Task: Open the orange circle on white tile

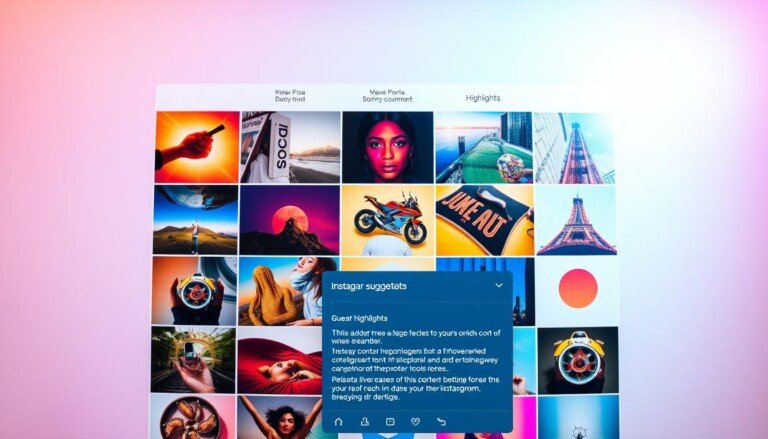Action: coord(577,291)
